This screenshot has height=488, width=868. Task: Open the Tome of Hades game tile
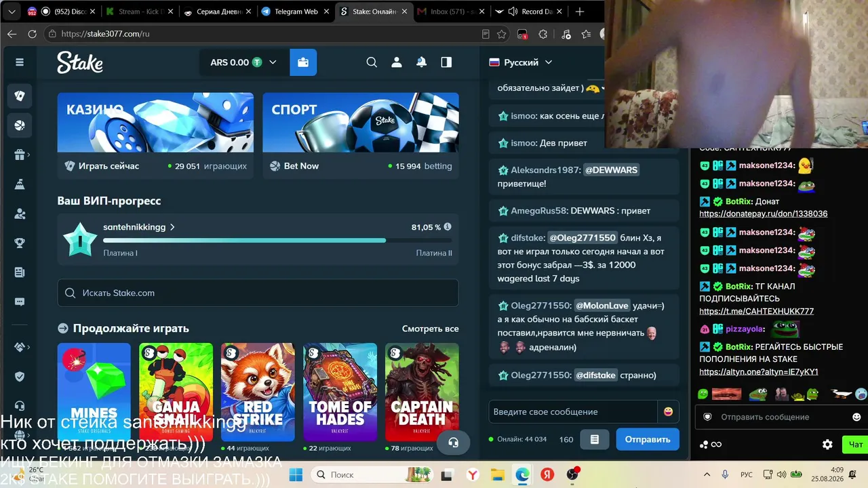340,392
